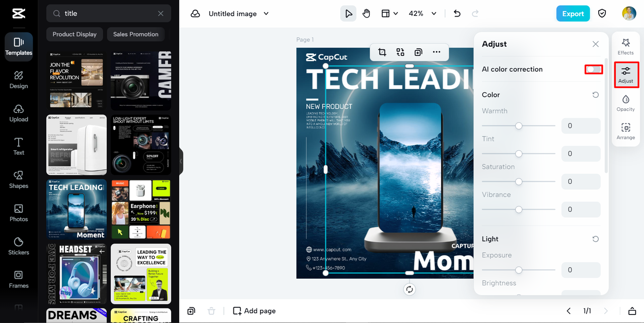Open the Design sidebar tab
Image resolution: width=644 pixels, height=323 pixels.
[19, 80]
